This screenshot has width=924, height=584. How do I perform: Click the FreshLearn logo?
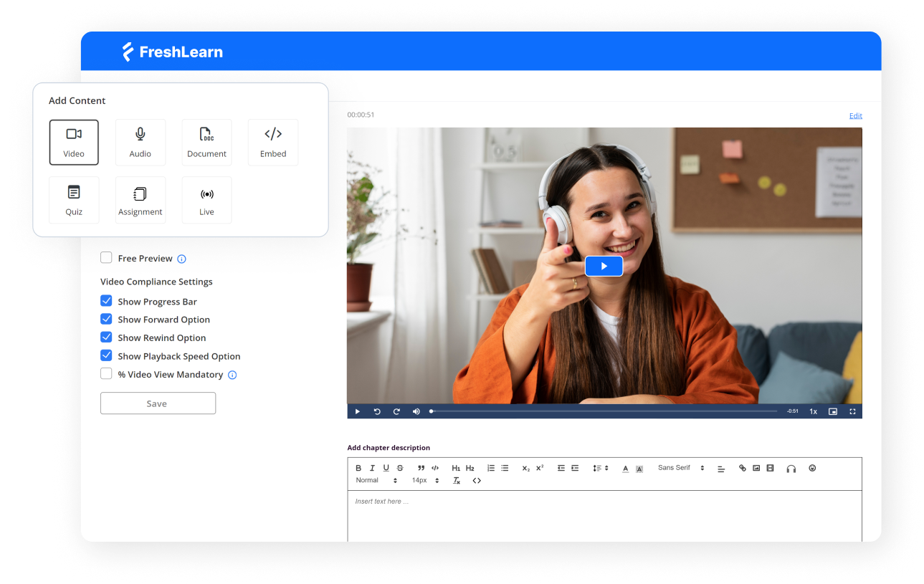(172, 51)
